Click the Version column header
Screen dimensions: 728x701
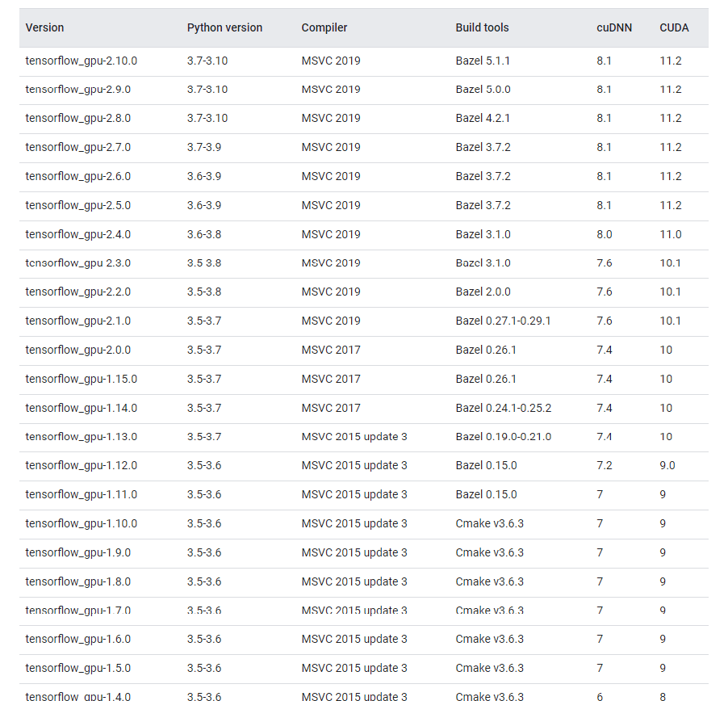[44, 28]
